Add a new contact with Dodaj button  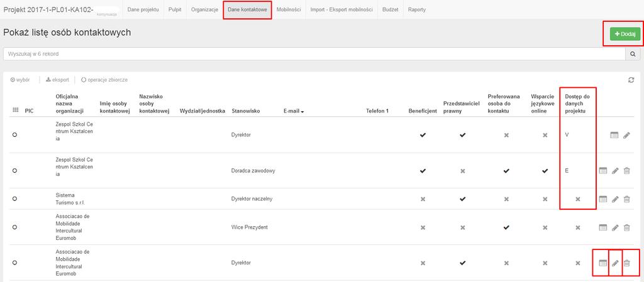point(625,34)
